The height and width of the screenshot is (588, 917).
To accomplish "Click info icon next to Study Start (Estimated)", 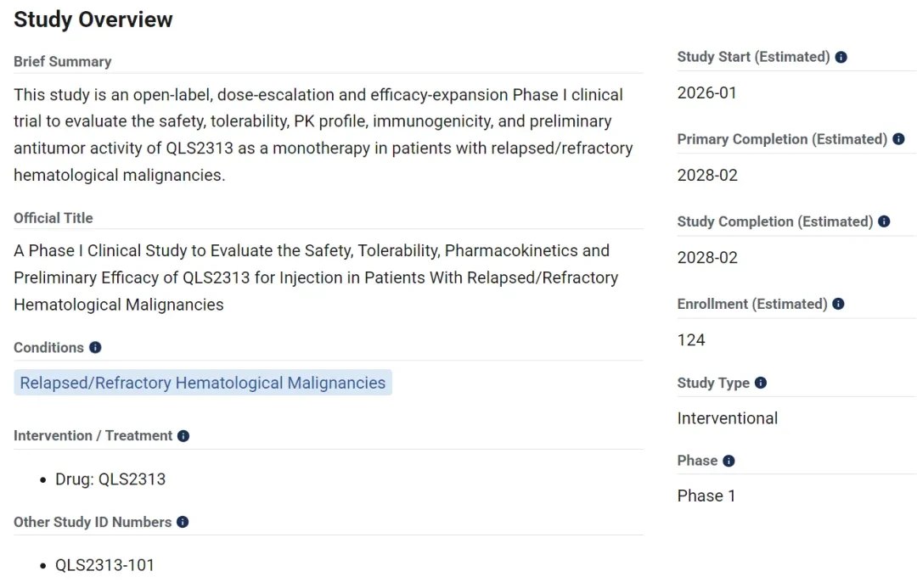I will (841, 58).
